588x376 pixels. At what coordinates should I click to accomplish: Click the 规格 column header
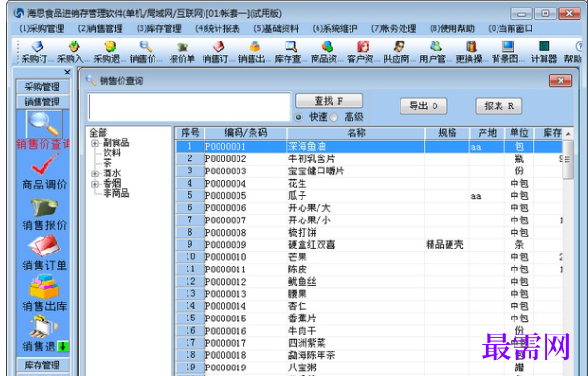[447, 133]
